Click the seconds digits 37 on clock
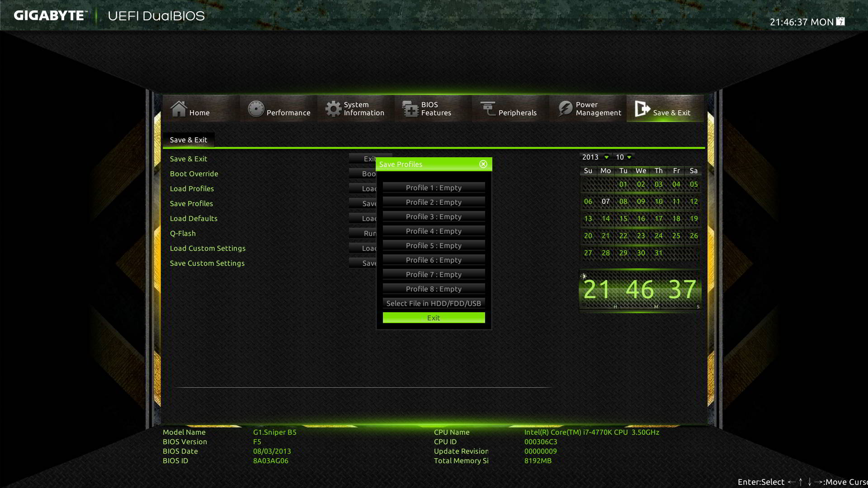The image size is (868, 488). [682, 290]
